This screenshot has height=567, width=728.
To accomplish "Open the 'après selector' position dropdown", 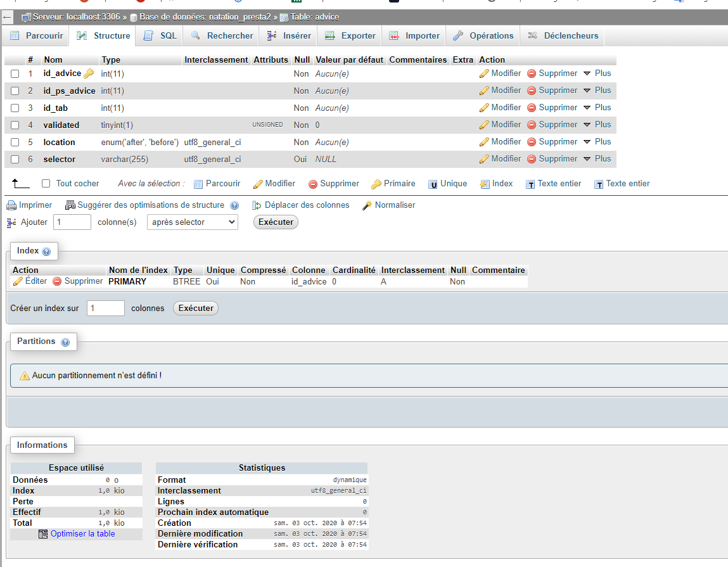I will coord(192,222).
